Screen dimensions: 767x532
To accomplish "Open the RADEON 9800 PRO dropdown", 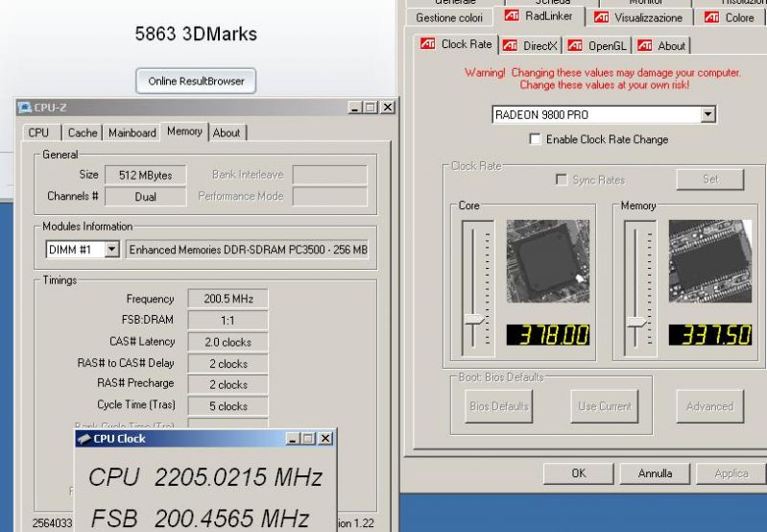I will [x=707, y=114].
